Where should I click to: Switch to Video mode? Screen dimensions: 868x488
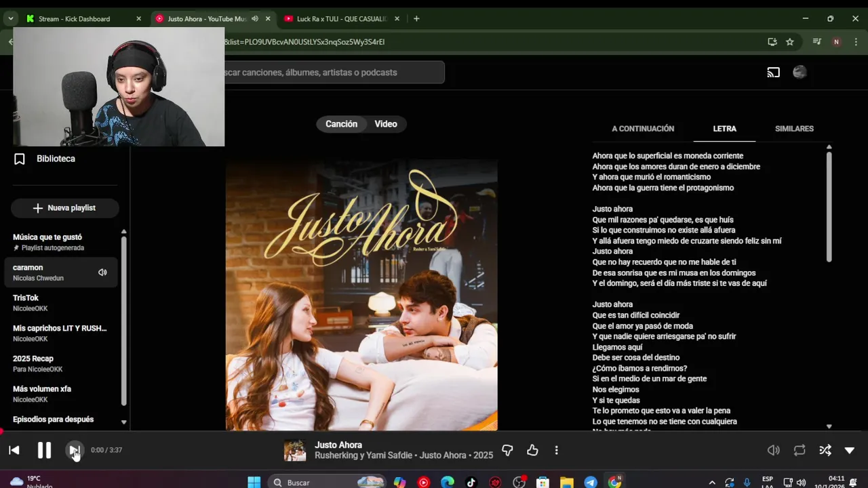[386, 124]
